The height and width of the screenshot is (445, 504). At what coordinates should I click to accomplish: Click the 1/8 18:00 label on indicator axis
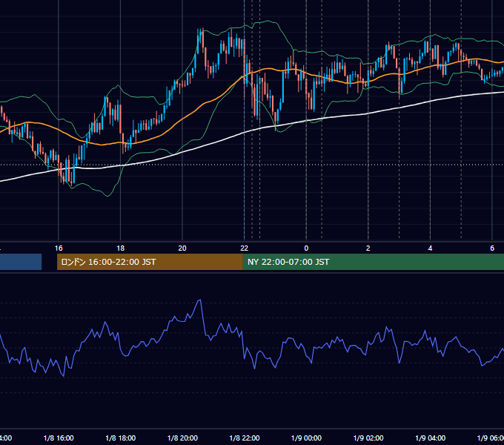point(121,438)
